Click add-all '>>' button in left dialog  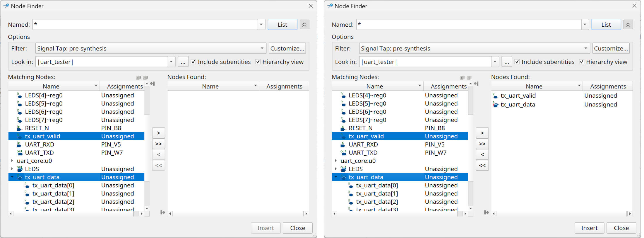tap(158, 144)
